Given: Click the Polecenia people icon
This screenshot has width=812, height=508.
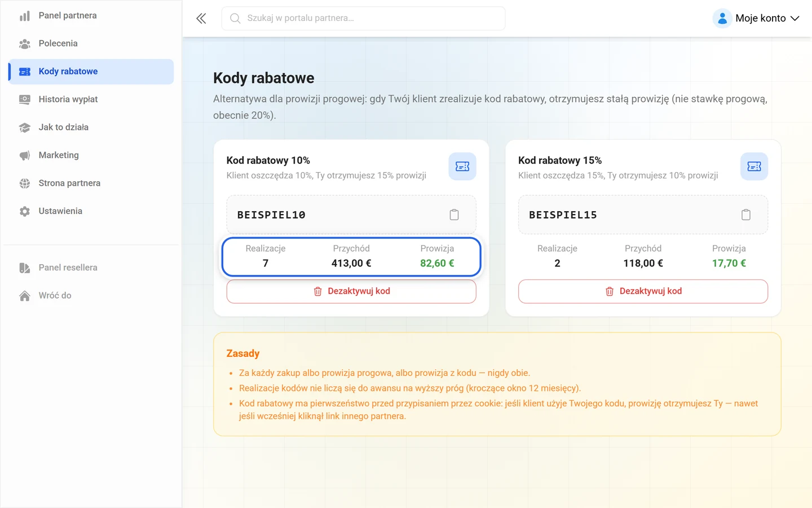Looking at the screenshot, I should click(24, 43).
